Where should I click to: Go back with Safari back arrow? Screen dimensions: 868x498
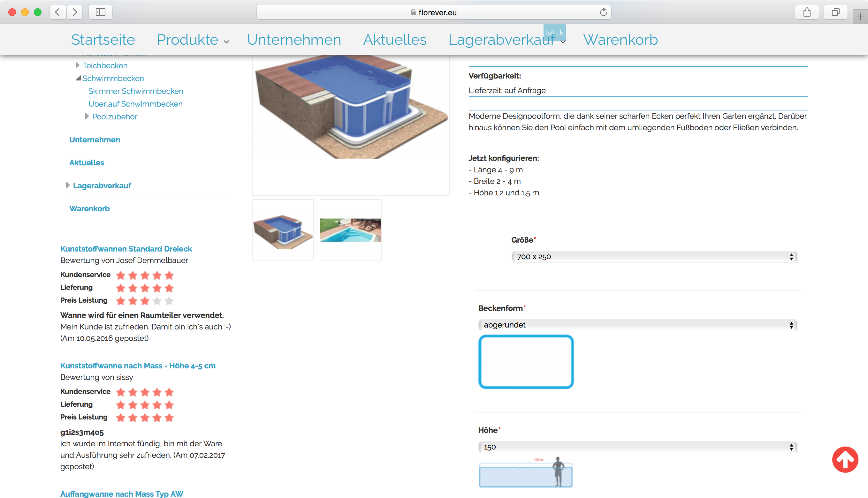pyautogui.click(x=57, y=12)
